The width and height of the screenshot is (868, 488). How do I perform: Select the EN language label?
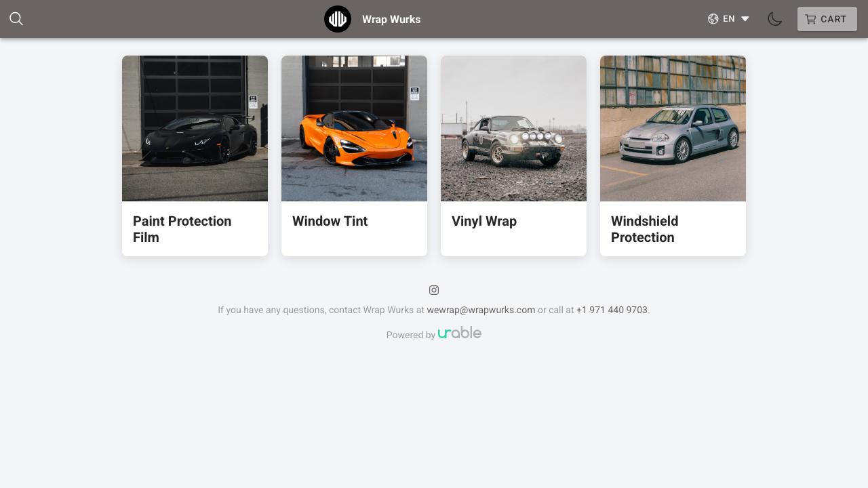(729, 19)
